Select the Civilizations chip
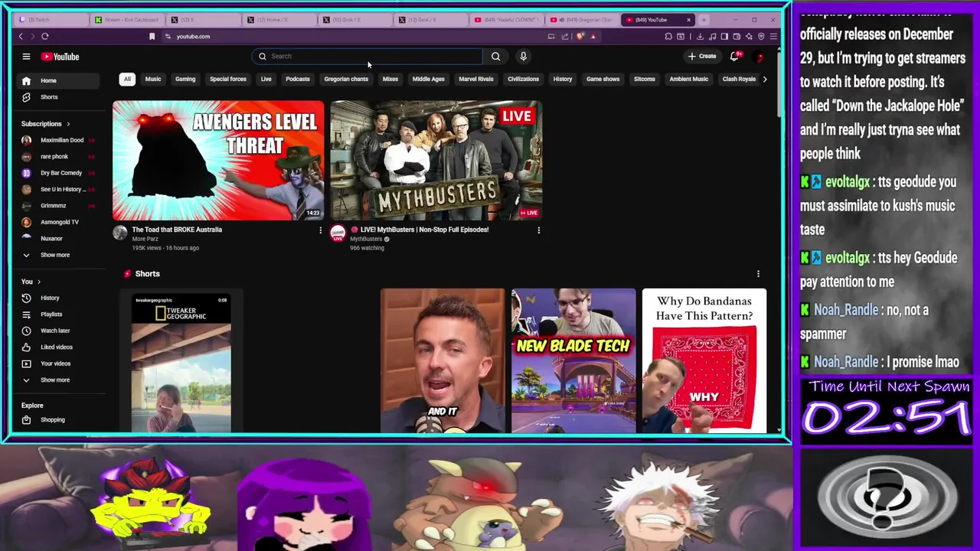The width and height of the screenshot is (980, 551). 524,79
